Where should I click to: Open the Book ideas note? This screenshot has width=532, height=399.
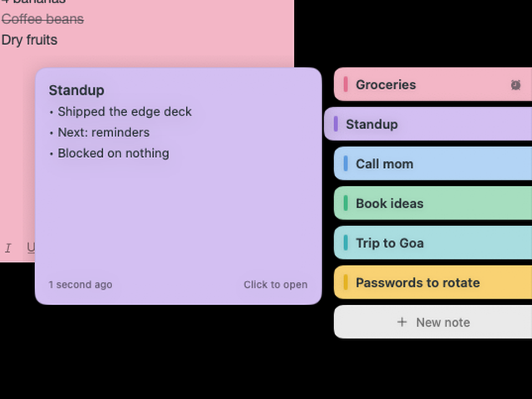(x=433, y=203)
